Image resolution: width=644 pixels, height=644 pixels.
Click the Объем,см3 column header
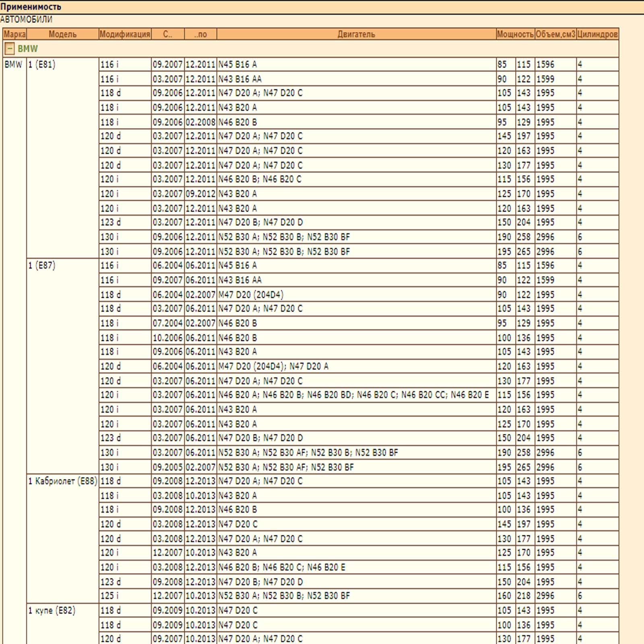pyautogui.click(x=555, y=34)
